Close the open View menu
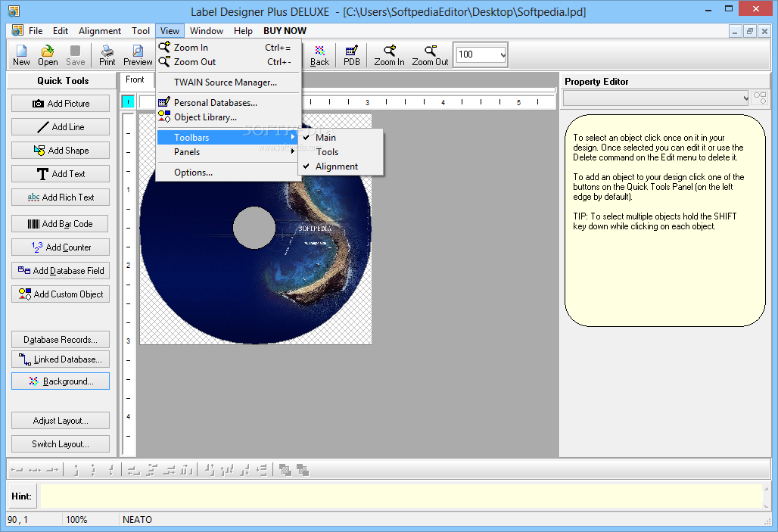 (x=170, y=31)
